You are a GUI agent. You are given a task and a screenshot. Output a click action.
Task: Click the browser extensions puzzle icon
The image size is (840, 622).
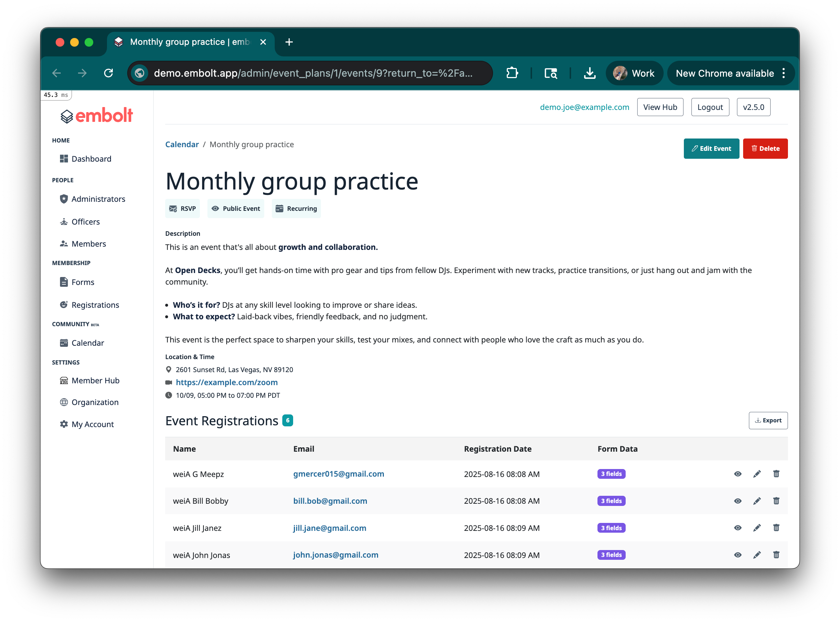(x=512, y=73)
